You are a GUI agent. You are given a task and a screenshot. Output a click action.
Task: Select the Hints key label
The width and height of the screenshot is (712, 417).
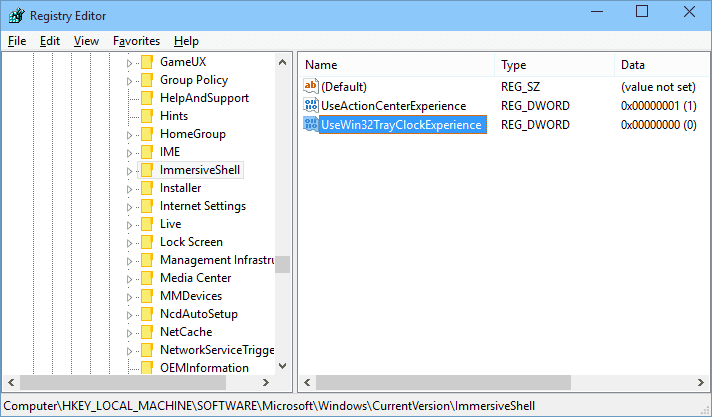174,116
